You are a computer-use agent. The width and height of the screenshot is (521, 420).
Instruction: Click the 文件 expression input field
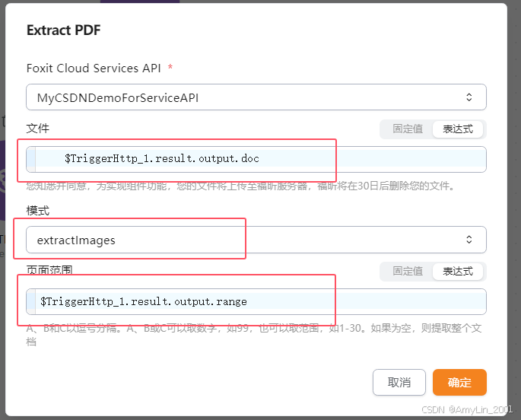click(x=256, y=159)
